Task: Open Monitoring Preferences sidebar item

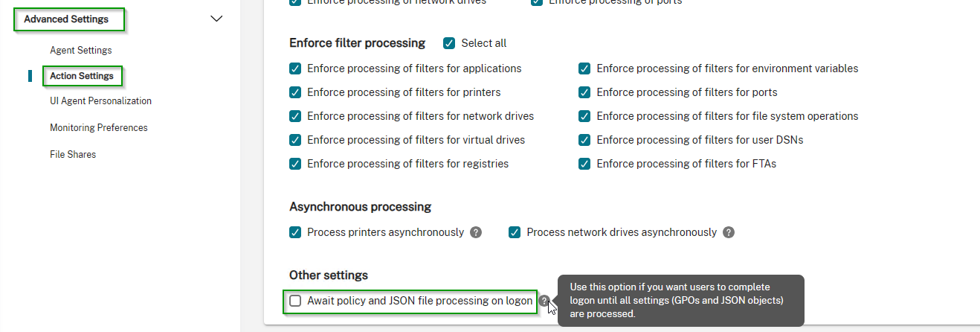Action: [99, 128]
